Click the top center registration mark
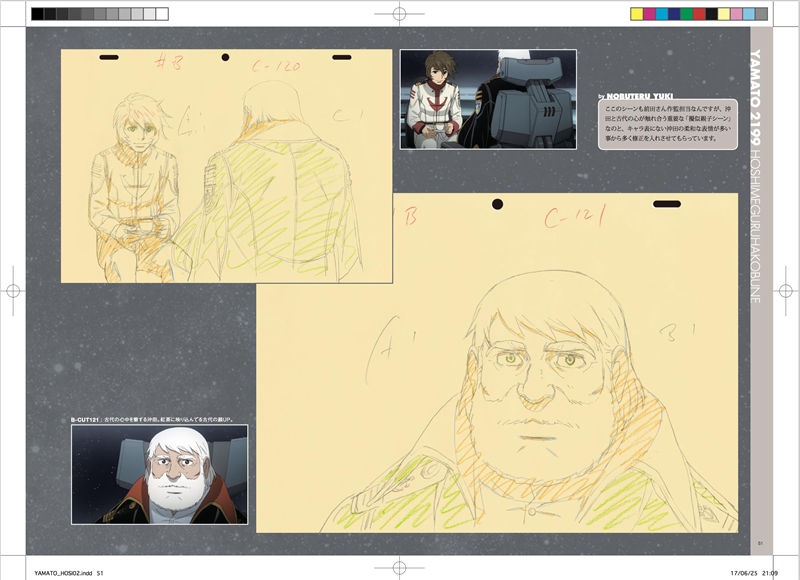The width and height of the screenshot is (800, 580). tap(399, 14)
